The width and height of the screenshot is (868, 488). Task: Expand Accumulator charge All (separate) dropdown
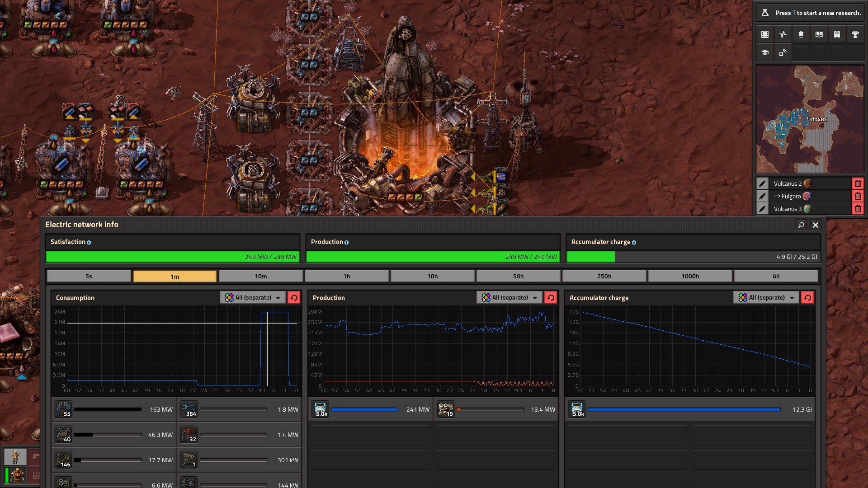click(x=766, y=297)
